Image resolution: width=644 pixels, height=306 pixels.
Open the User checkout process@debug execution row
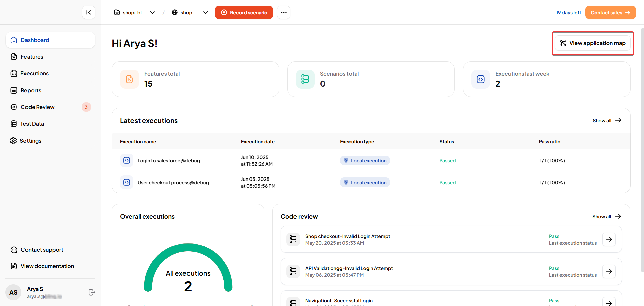pos(173,183)
